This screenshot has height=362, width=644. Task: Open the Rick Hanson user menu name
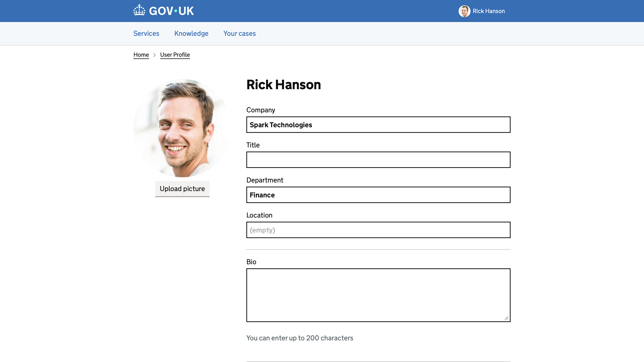489,11
